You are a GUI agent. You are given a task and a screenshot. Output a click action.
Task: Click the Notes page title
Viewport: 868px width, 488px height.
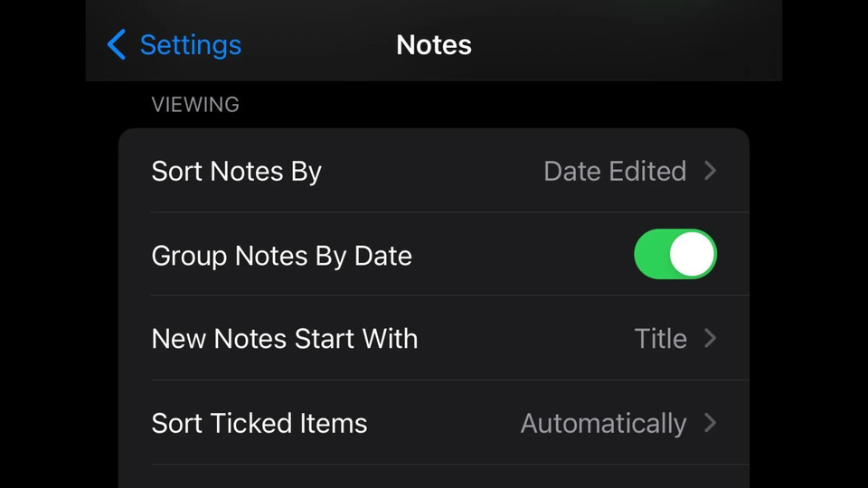[x=434, y=45]
